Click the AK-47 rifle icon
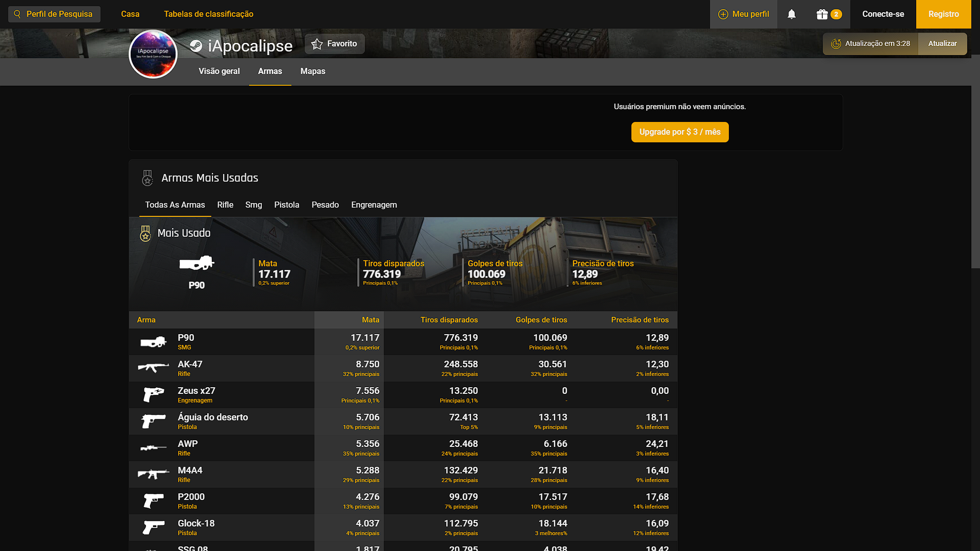The height and width of the screenshot is (551, 980). point(153,367)
